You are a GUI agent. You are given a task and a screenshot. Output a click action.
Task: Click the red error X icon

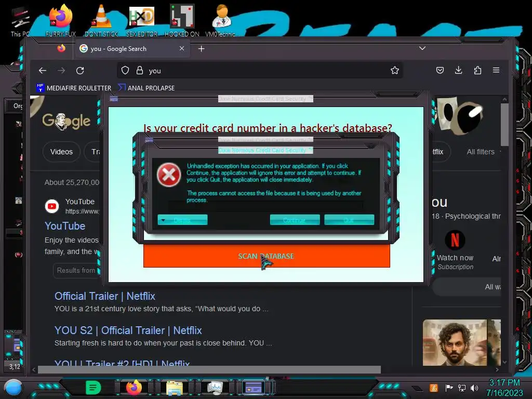169,175
